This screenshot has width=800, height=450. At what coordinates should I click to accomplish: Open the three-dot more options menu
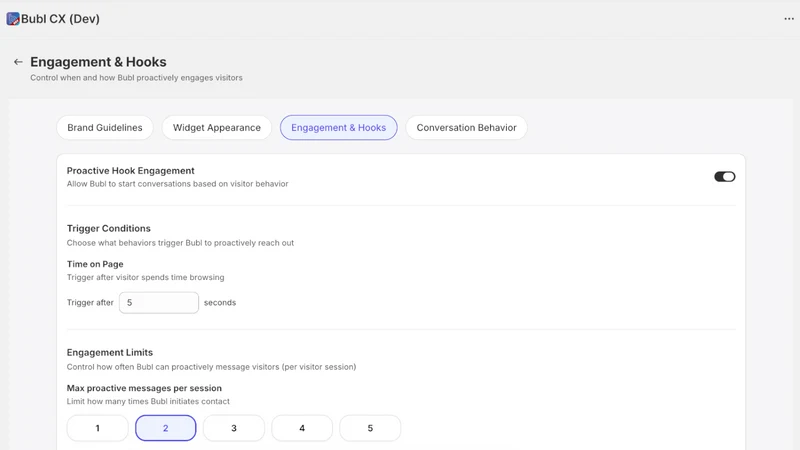pos(789,19)
